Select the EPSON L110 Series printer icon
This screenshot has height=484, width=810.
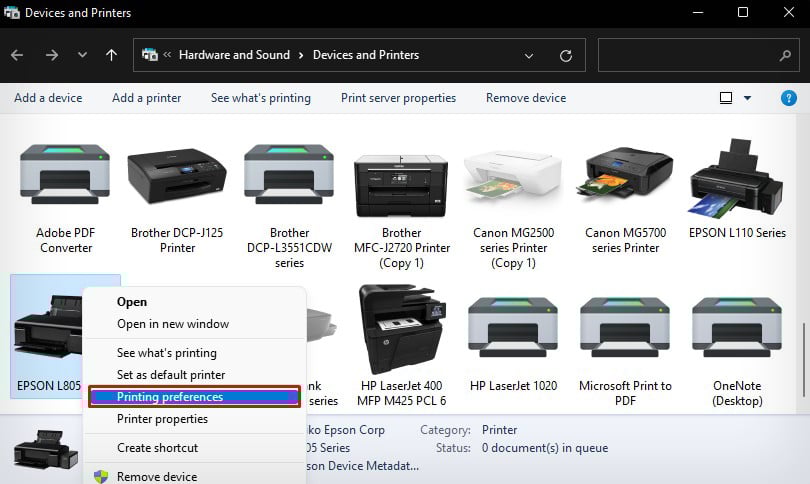[737, 178]
